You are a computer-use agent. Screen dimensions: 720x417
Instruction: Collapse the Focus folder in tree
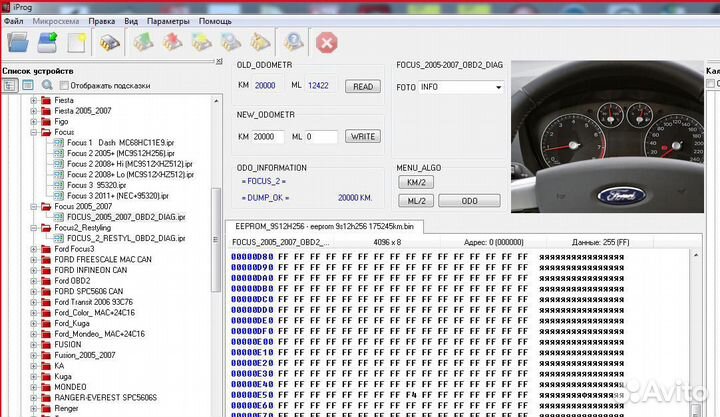[33, 132]
